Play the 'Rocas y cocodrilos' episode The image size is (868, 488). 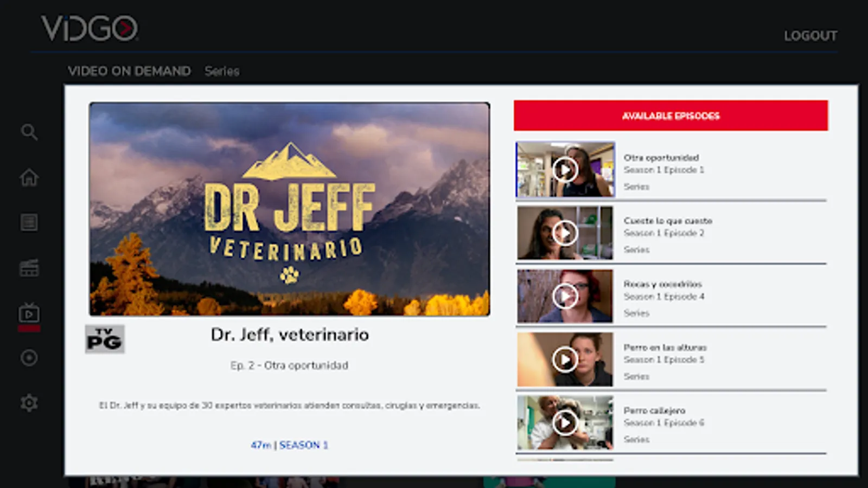click(x=565, y=296)
